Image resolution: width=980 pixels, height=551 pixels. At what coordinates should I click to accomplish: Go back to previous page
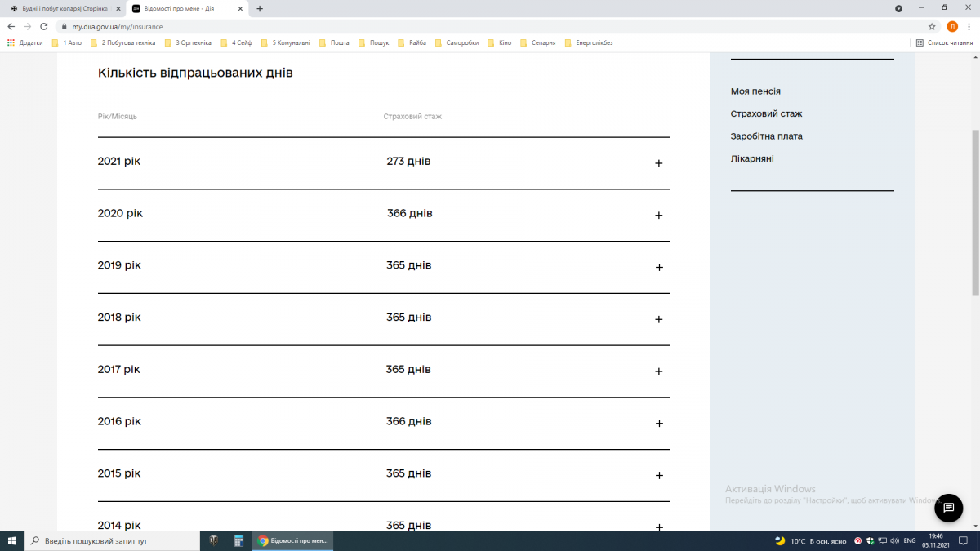click(11, 26)
